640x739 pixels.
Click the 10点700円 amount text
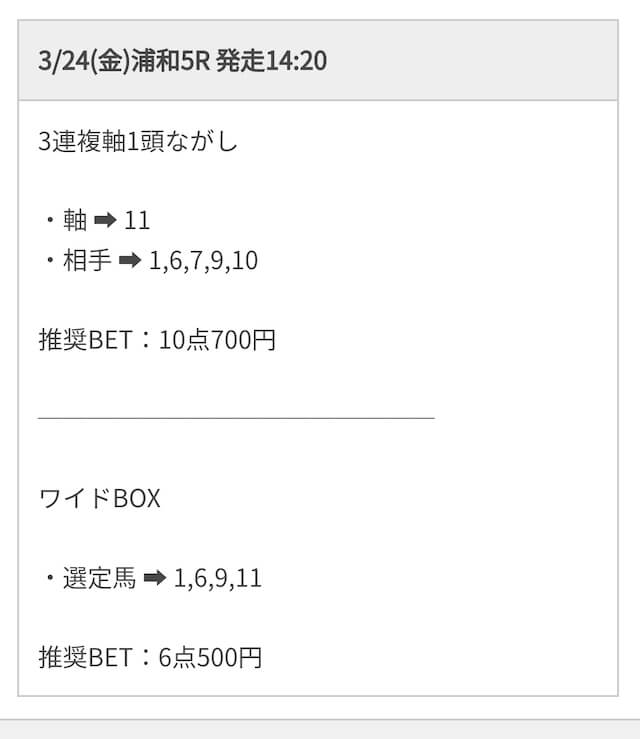pyautogui.click(x=217, y=339)
